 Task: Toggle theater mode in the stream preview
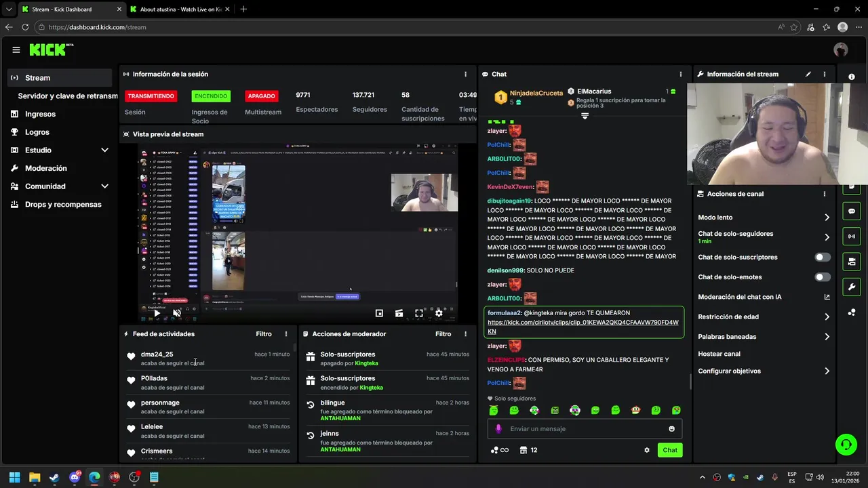(399, 313)
